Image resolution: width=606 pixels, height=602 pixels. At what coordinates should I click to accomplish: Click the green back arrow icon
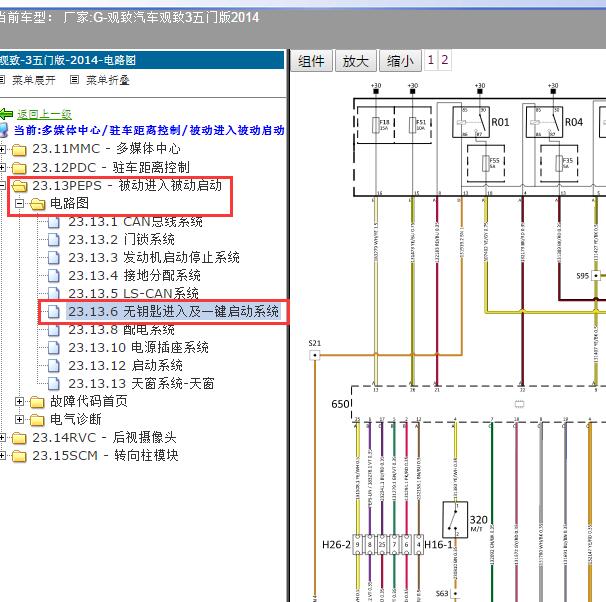tap(6, 114)
